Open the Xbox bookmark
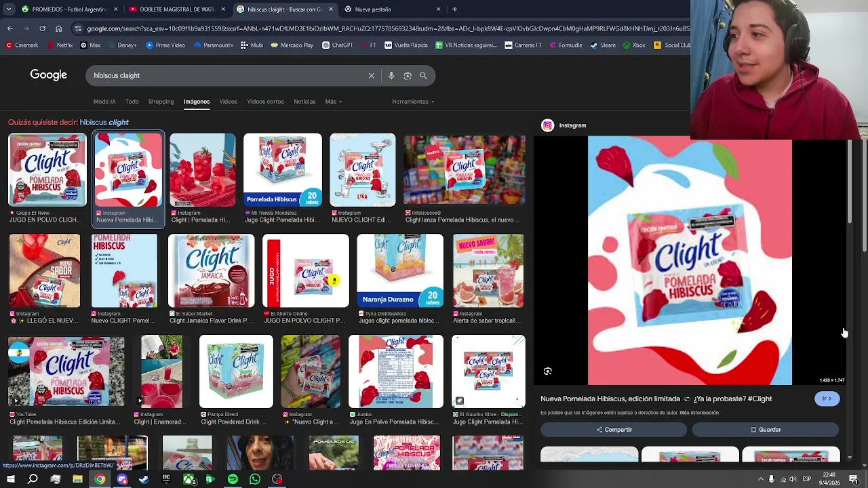Screen dimensions: 868x488 633,45
